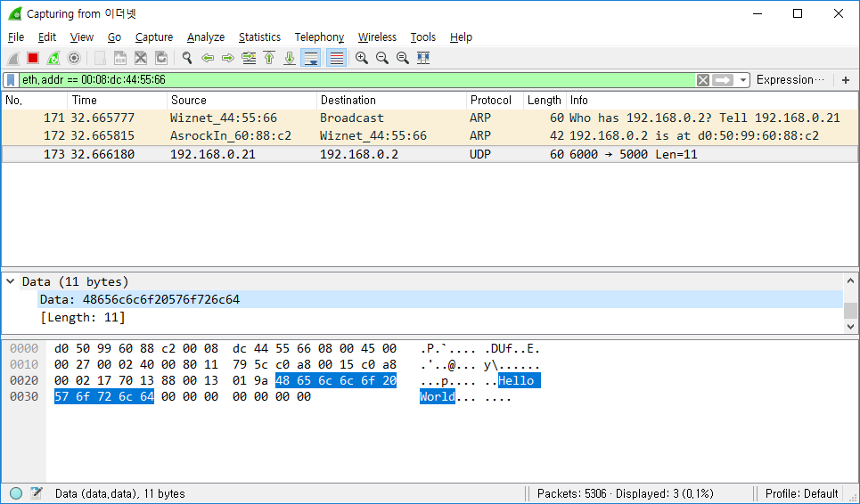This screenshot has width=860, height=504.
Task: Click the Start capture shark fin icon
Action: pos(13,58)
